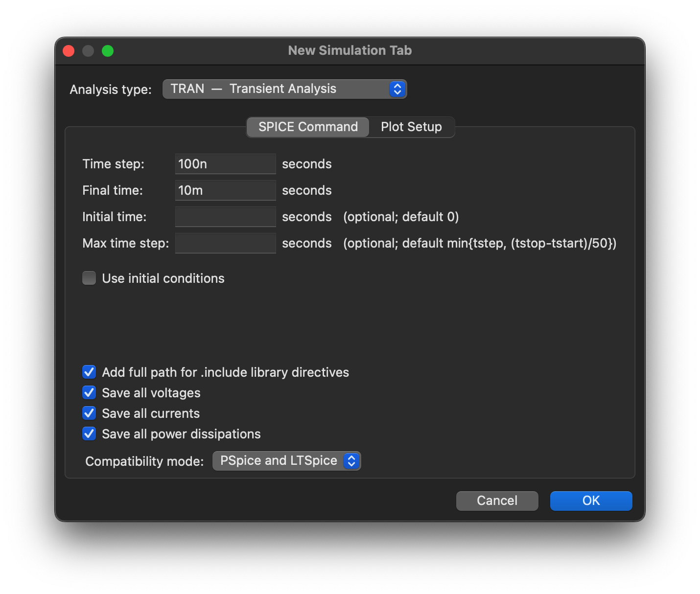
Task: Click the empty Initial time field
Action: [x=225, y=217]
